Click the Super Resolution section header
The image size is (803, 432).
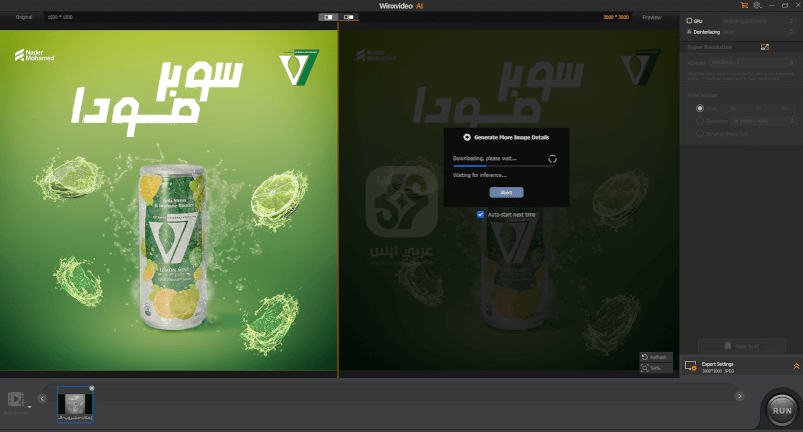pyautogui.click(x=709, y=47)
